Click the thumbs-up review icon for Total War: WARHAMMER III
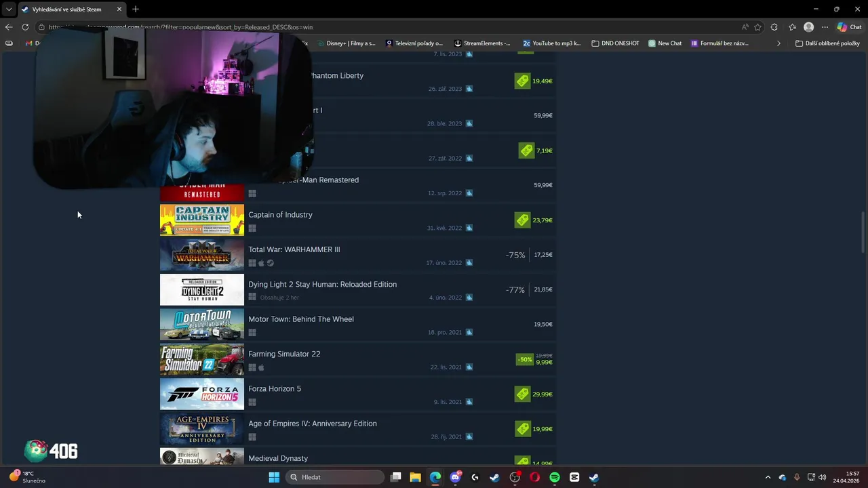Viewport: 868px width, 488px height. 469,263
